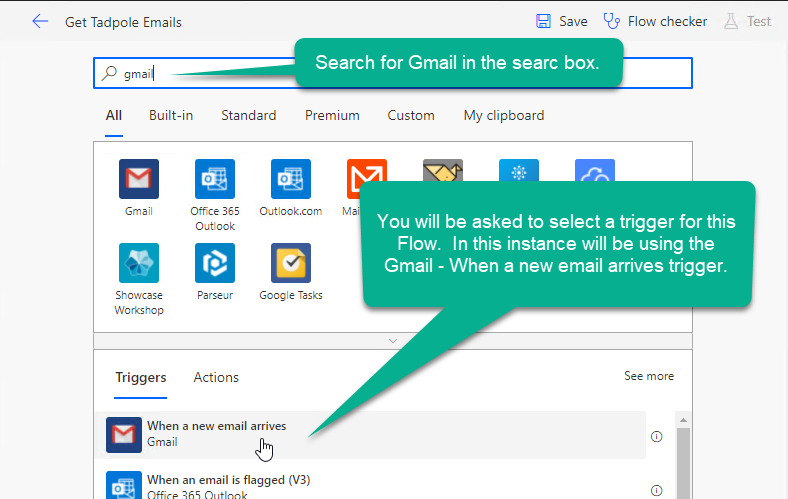Open the My clipboard tab
This screenshot has width=788, height=499.
(x=504, y=116)
